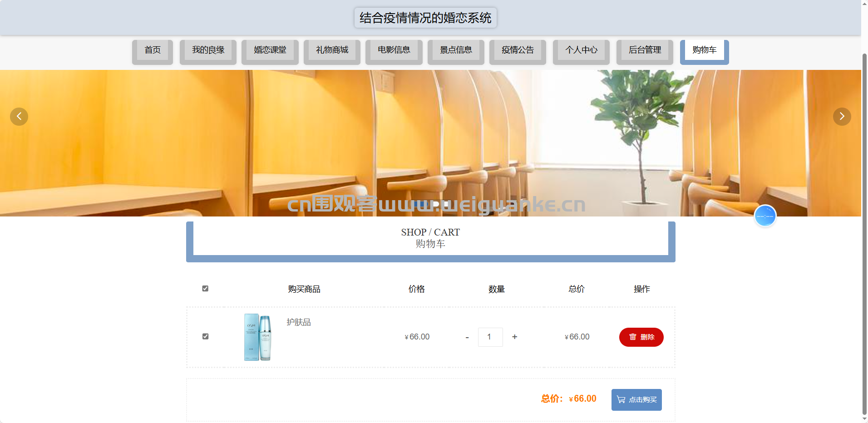The width and height of the screenshot is (868, 423).
Task: Navigate to 礼物商城 gift shop
Action: (x=332, y=50)
